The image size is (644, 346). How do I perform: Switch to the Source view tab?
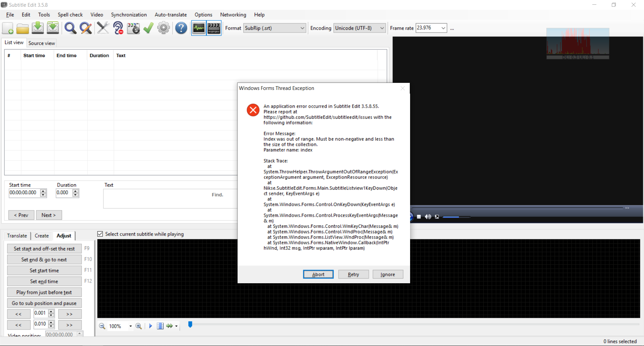tap(41, 43)
